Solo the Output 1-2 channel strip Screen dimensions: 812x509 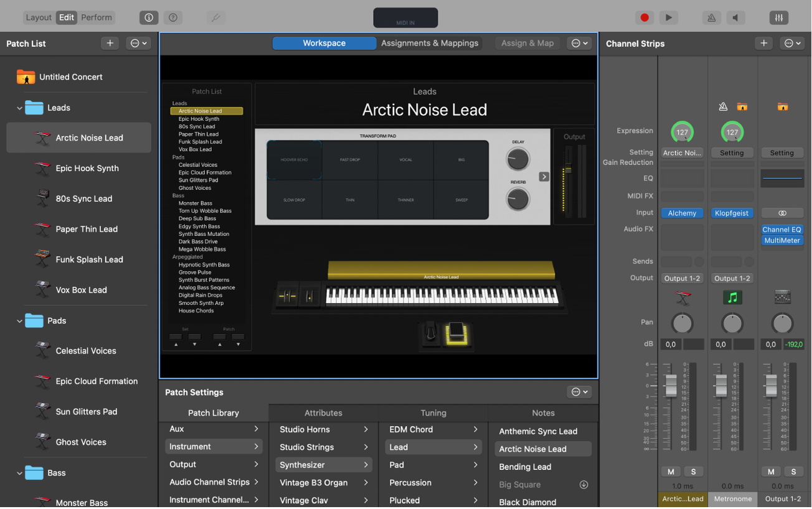click(793, 472)
